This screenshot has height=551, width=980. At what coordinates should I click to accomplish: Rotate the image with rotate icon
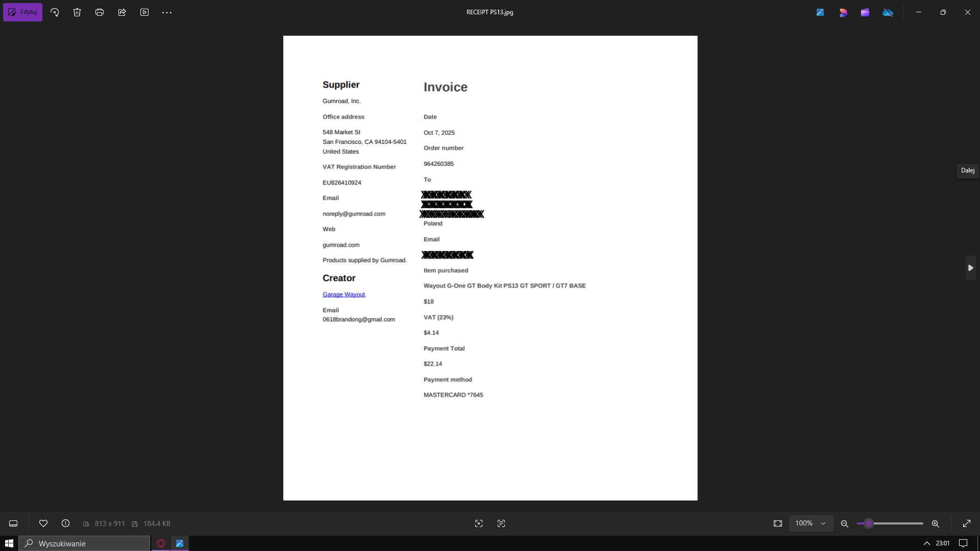55,12
